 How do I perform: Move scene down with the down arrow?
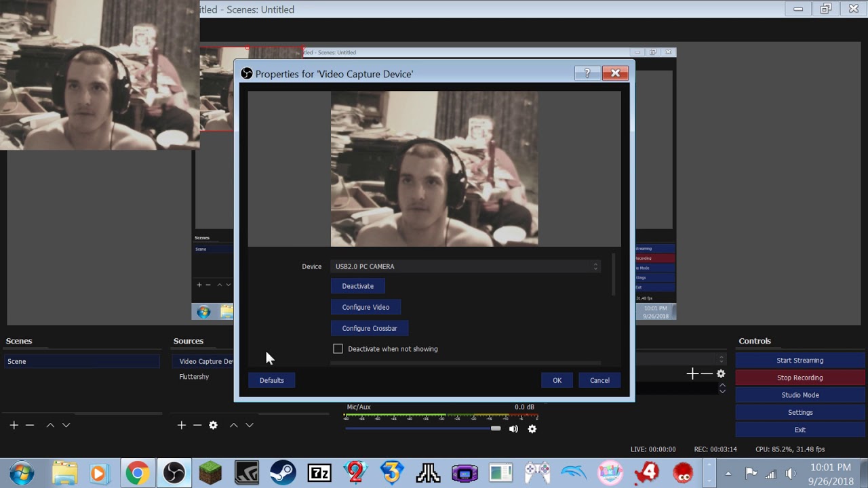[66, 425]
